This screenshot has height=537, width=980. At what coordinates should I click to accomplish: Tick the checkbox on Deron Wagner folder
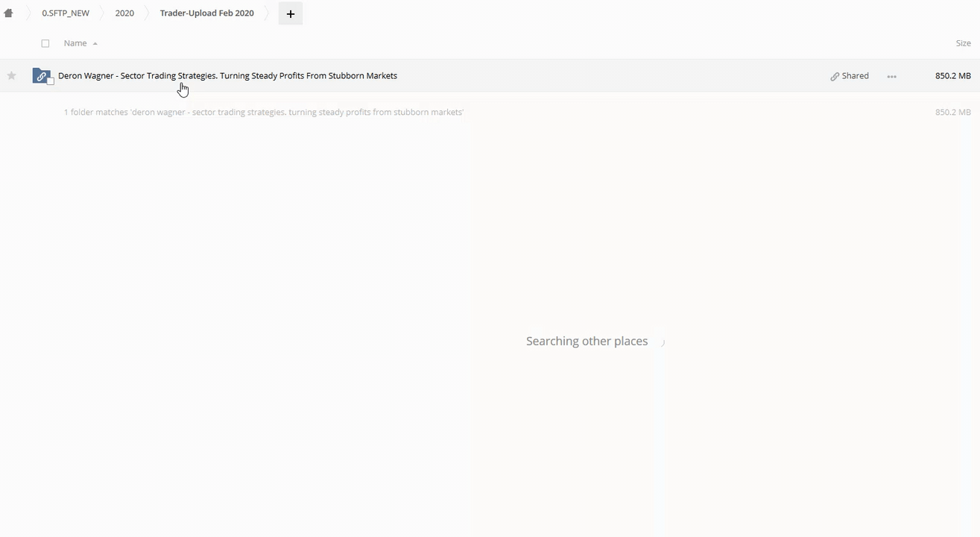click(51, 81)
